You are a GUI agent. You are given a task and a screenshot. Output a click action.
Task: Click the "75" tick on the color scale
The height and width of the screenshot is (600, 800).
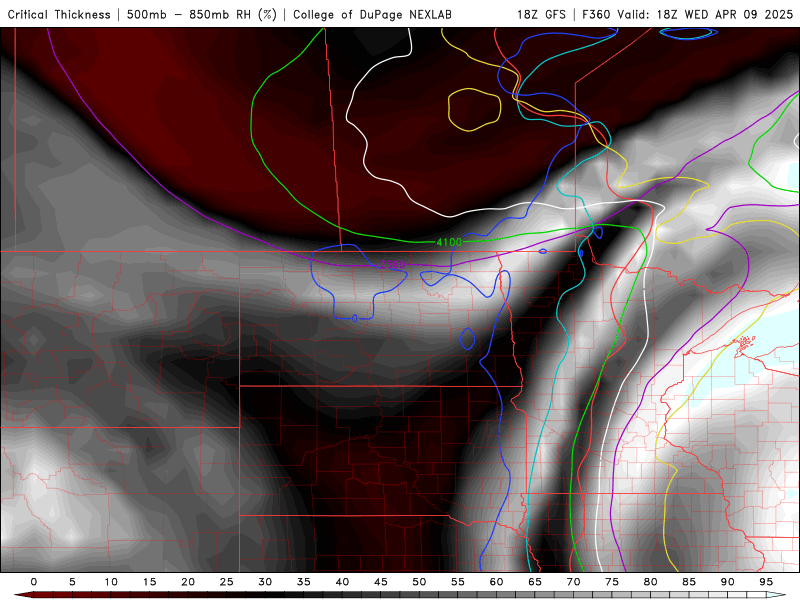point(612,582)
